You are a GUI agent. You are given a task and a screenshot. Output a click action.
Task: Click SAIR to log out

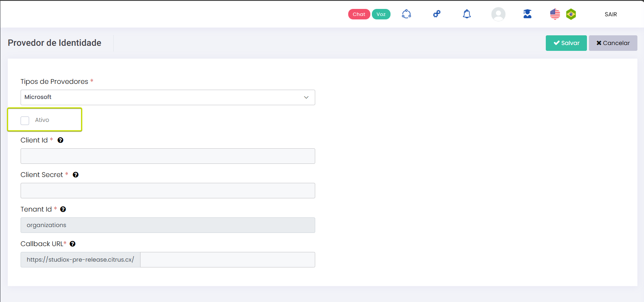611,14
